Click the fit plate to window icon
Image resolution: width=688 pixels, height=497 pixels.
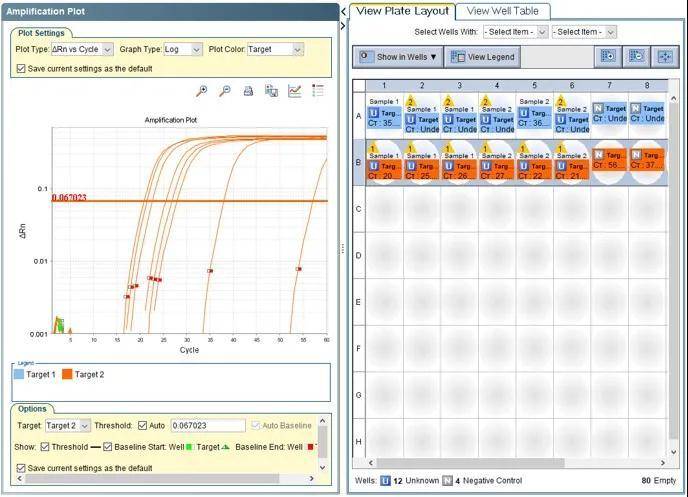tap(665, 57)
